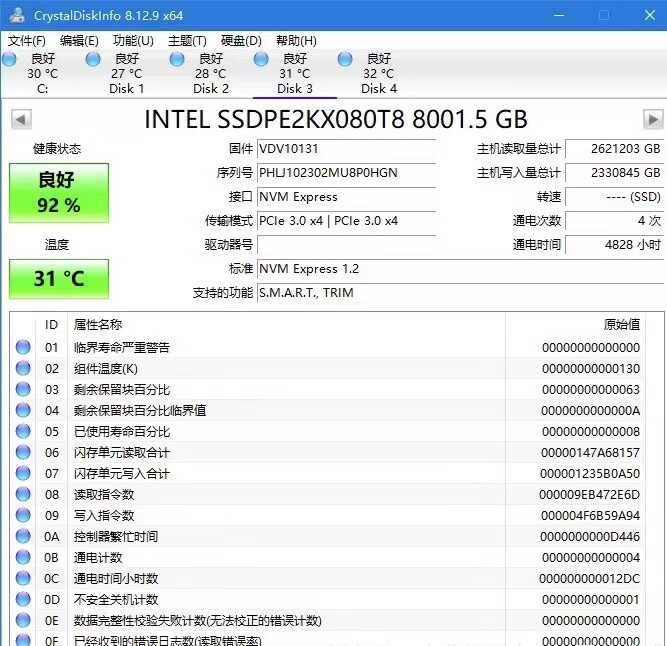This screenshot has height=646, width=667.
Task: Click the 原始值 column header
Action: [574, 324]
